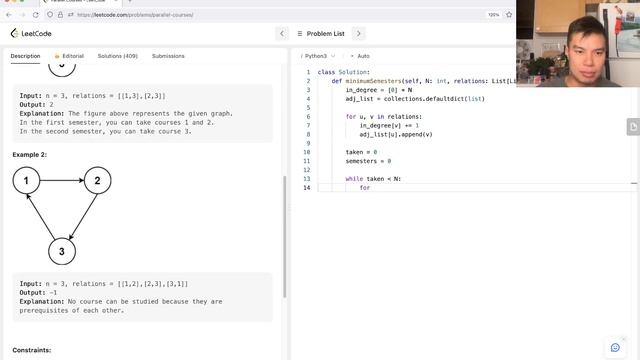Screen dimensions: 640x360
Task: Open the Problem List
Action: 321,33
